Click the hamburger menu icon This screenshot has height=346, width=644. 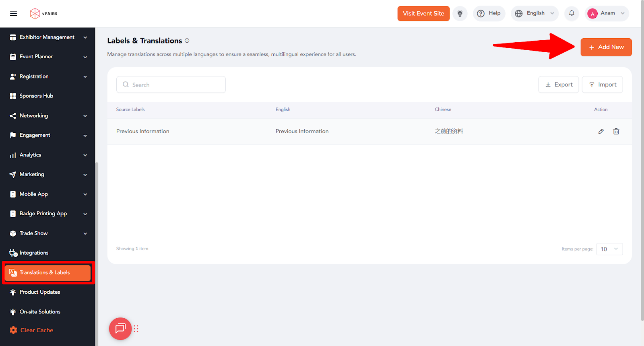[x=13, y=14]
